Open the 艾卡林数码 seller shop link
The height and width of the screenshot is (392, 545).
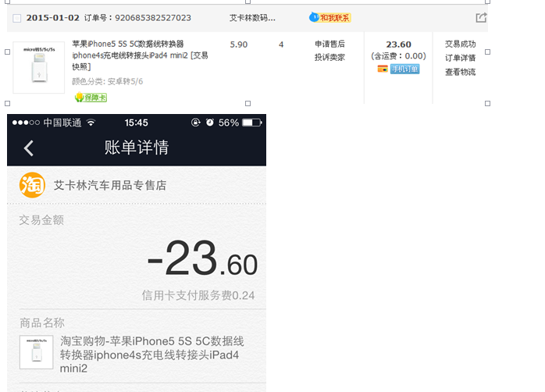[x=253, y=17]
